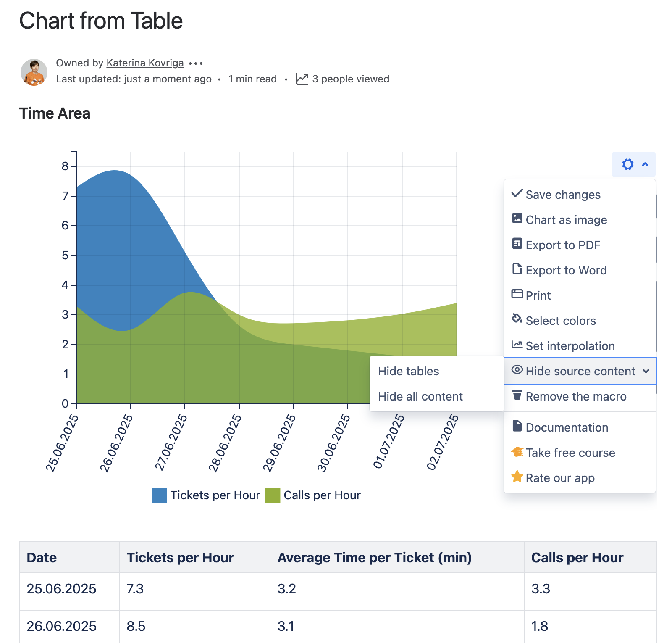
Task: Click the Remove the macro trash icon
Action: coord(517,395)
